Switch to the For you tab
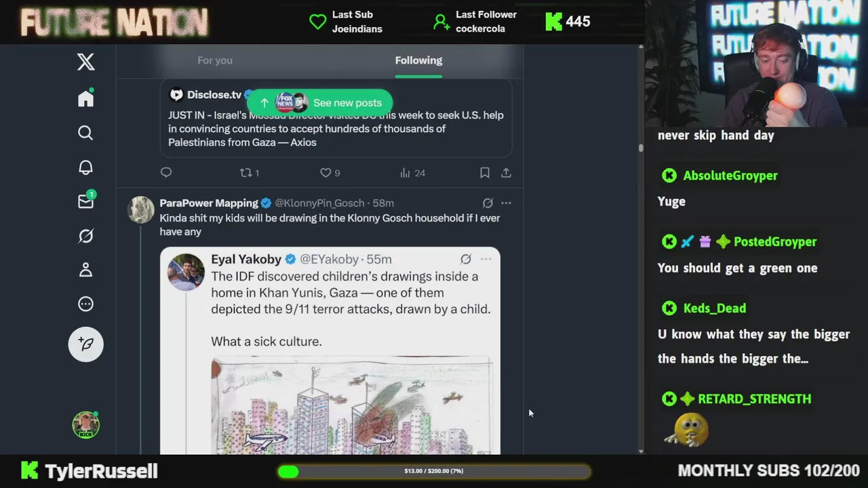 (x=215, y=60)
